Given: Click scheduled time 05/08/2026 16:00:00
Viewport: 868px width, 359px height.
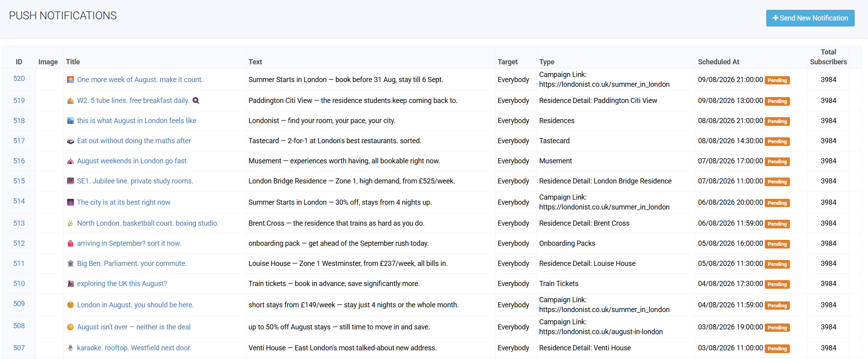Looking at the screenshot, I should (x=730, y=243).
